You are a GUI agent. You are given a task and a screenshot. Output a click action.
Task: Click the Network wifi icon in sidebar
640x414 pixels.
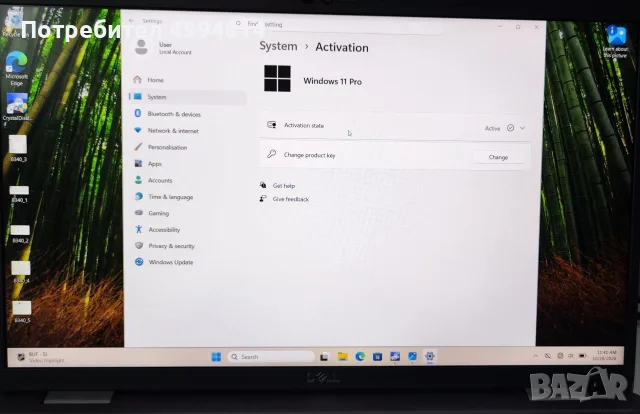pos(138,130)
